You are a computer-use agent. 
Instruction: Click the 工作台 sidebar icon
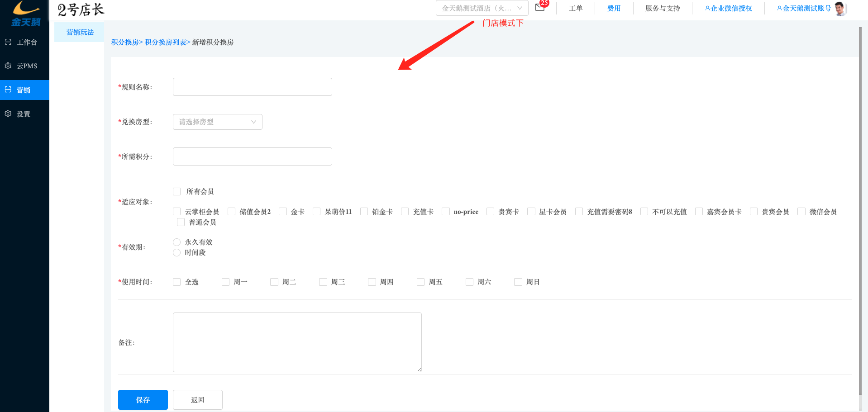point(8,42)
